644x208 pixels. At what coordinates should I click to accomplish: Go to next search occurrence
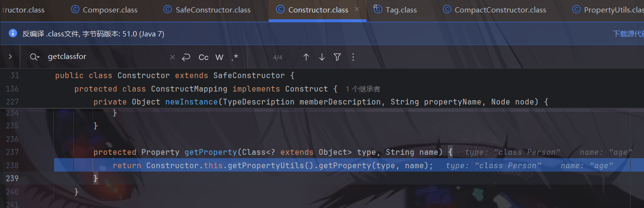click(x=322, y=57)
